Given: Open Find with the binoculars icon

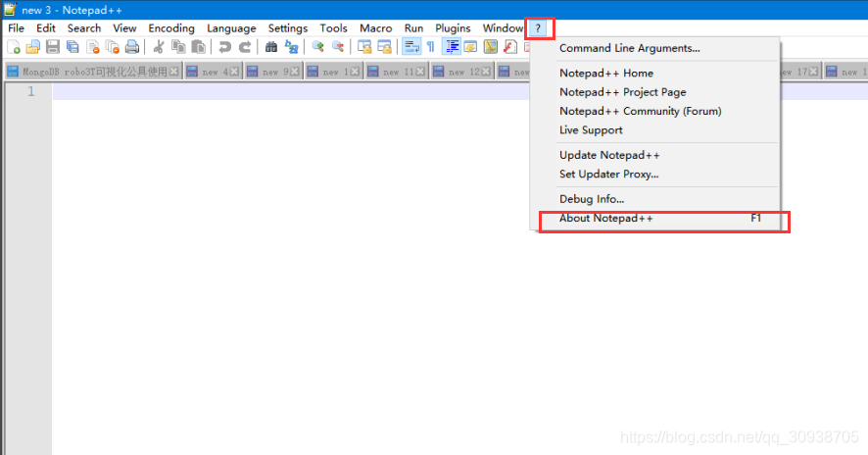Looking at the screenshot, I should 271,47.
